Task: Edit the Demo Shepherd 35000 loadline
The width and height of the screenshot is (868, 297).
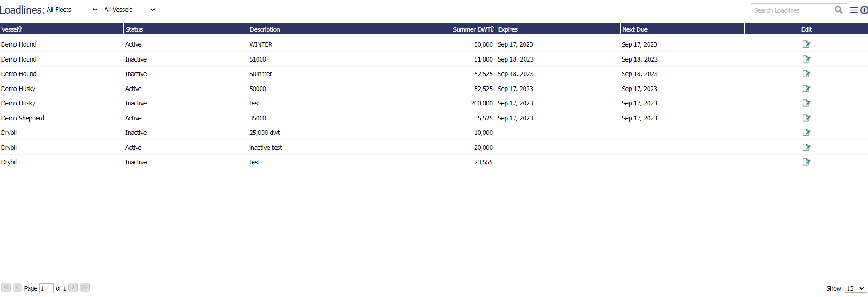Action: [806, 118]
